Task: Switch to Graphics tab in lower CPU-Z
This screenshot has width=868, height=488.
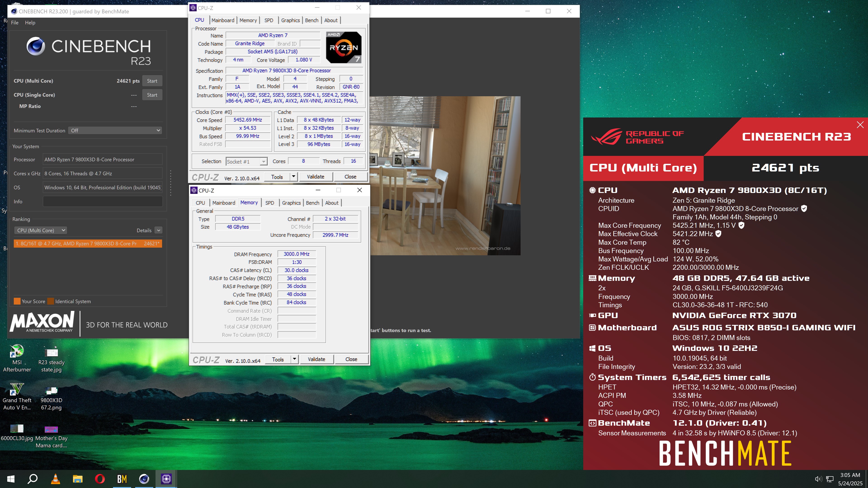Action: (x=291, y=203)
